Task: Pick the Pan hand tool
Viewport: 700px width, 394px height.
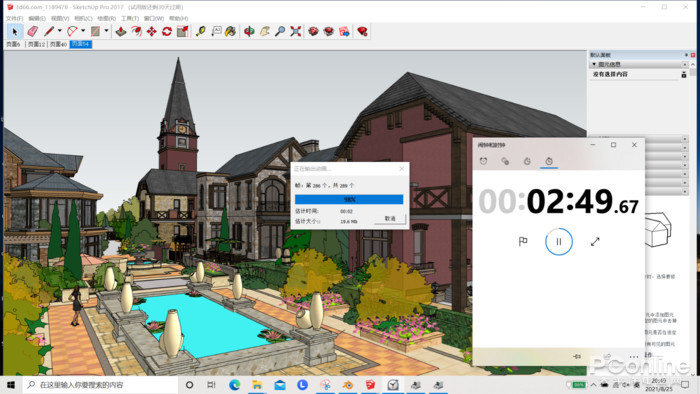Action: (265, 31)
